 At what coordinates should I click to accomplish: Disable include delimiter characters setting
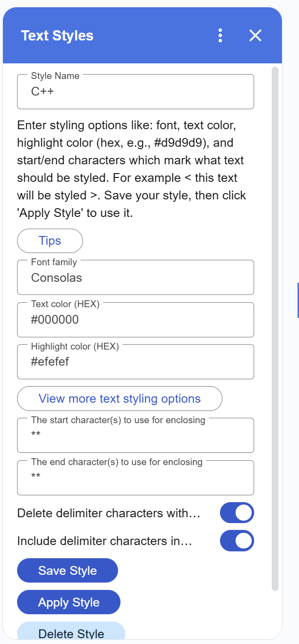(x=237, y=541)
